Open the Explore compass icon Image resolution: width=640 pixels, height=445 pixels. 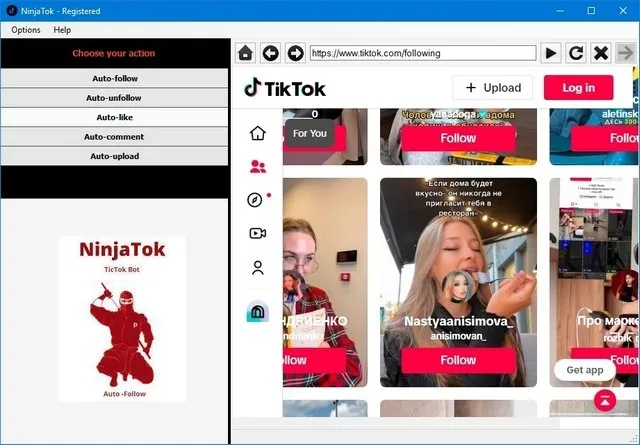click(x=255, y=200)
